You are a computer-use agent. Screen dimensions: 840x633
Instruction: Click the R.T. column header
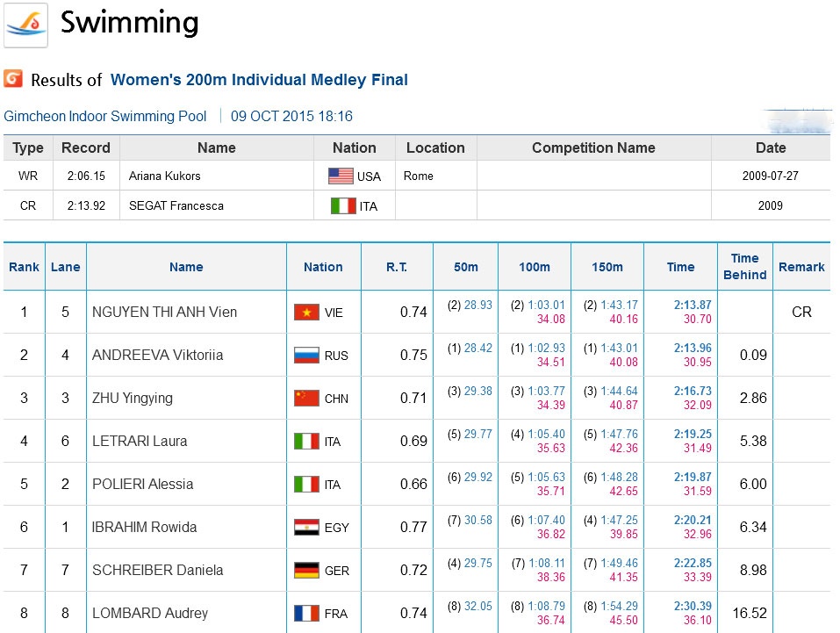point(397,267)
